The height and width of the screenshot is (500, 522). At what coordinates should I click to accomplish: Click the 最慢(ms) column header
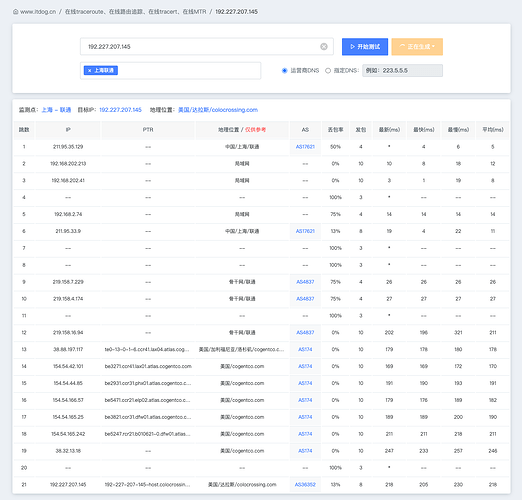tap(458, 130)
